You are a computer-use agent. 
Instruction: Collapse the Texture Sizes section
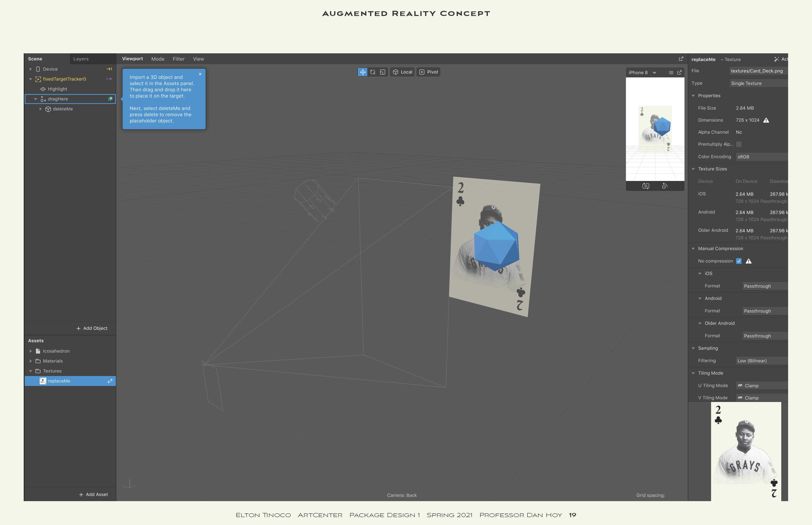point(693,169)
